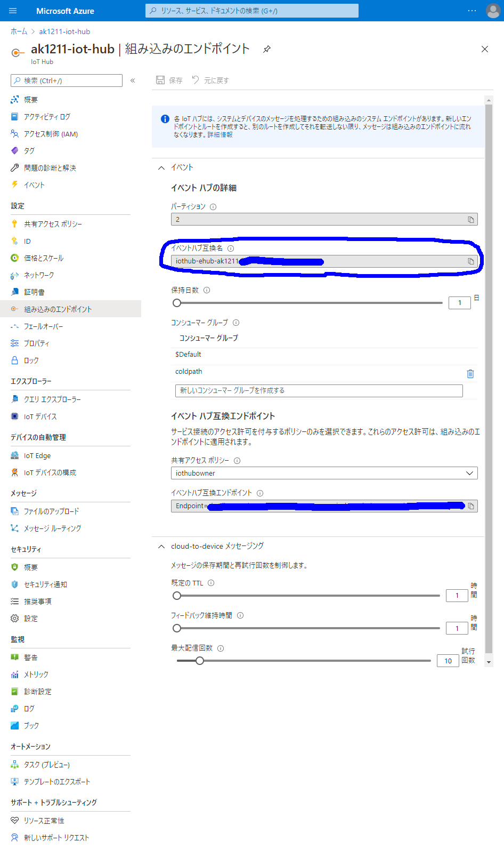Open the 共有アクセス ポリシー dropdown
The image size is (504, 850).
[324, 473]
